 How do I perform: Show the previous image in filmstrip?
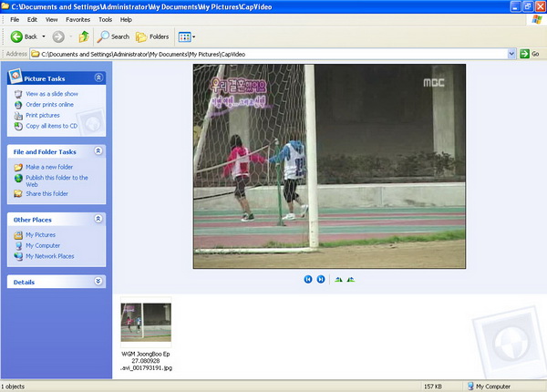(308, 279)
